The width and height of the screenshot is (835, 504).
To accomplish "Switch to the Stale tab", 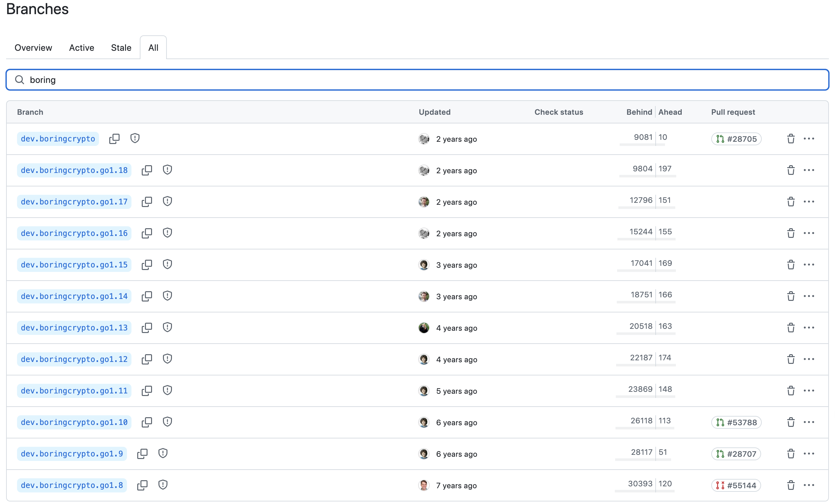I will [121, 48].
